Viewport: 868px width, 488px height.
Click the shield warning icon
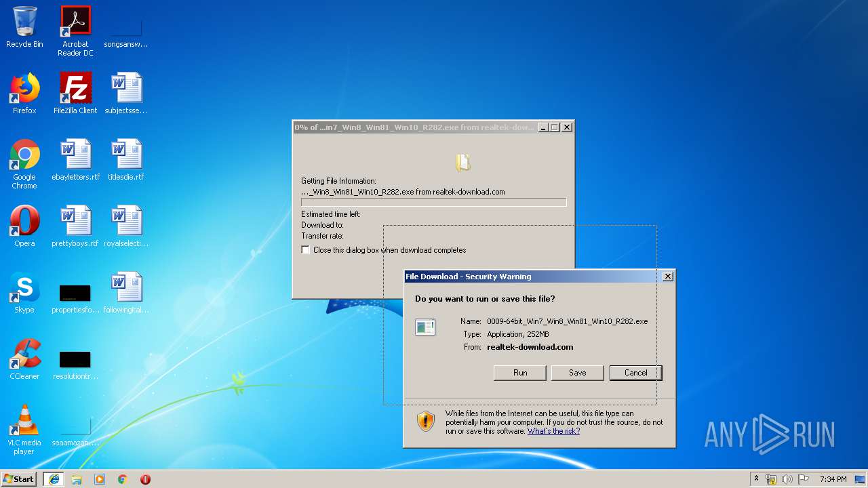tap(426, 421)
